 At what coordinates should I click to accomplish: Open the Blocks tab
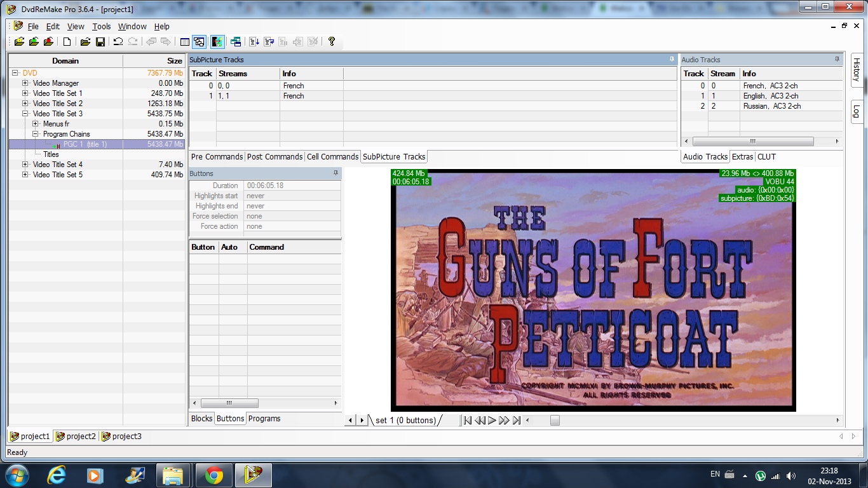(x=201, y=418)
